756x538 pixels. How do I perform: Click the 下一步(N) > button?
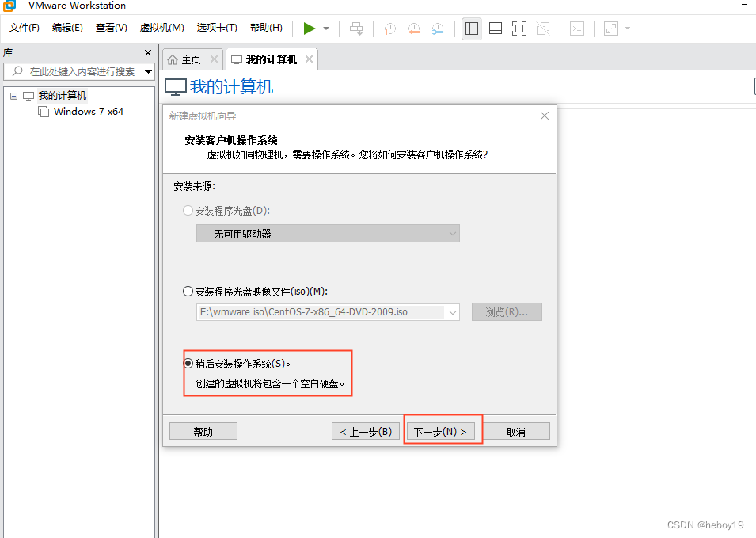pyautogui.click(x=440, y=431)
